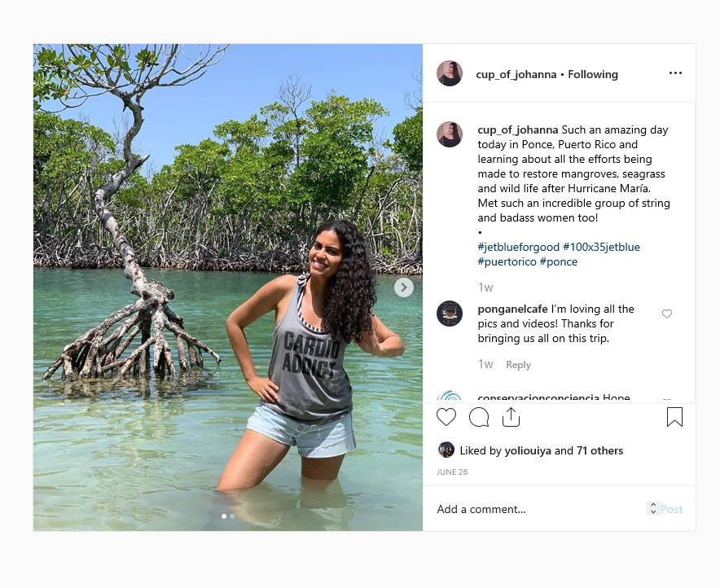720x588 pixels.
Task: Click cup_of_johanna profile picture in header
Action: [x=450, y=73]
